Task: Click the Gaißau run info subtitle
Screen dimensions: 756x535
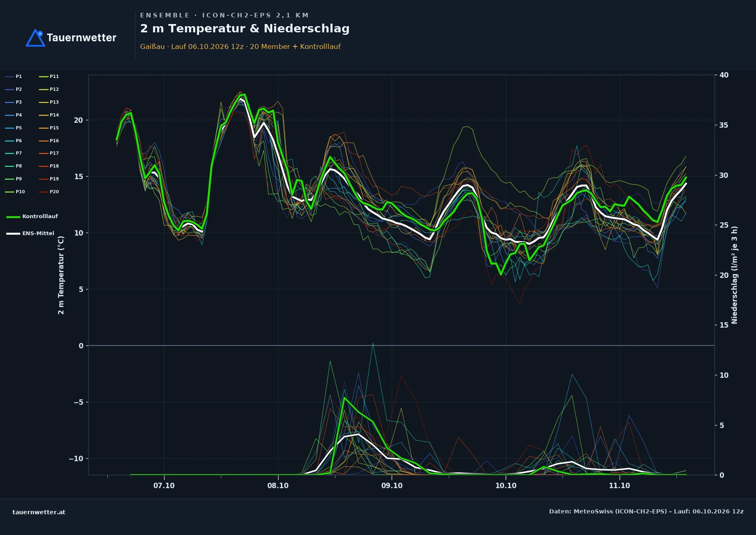Action: pos(240,46)
